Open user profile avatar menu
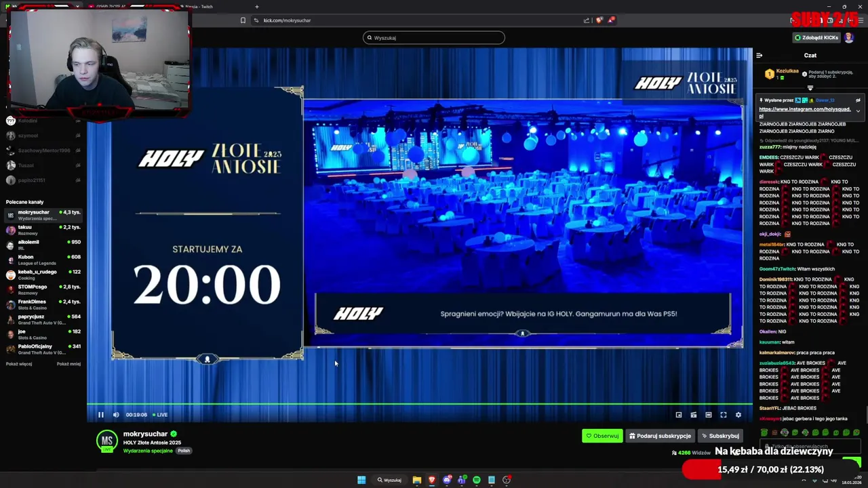This screenshot has width=868, height=488. tap(849, 38)
